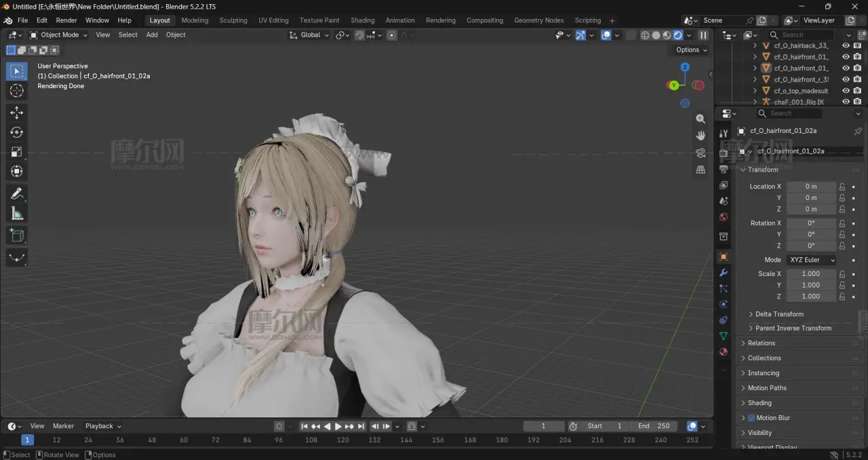This screenshot has width=868, height=460.
Task: Toggle the lock for Location X
Action: pyautogui.click(x=842, y=187)
